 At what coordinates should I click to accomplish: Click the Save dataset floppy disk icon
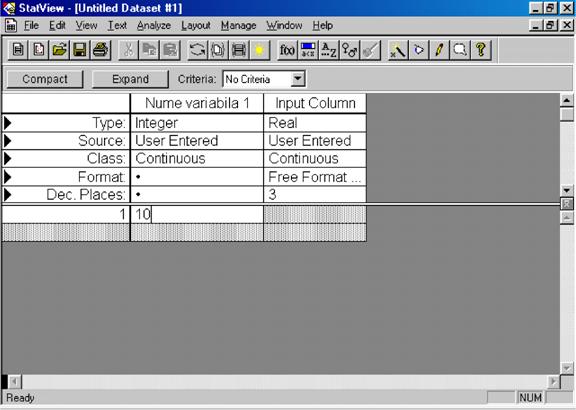pyautogui.click(x=80, y=50)
